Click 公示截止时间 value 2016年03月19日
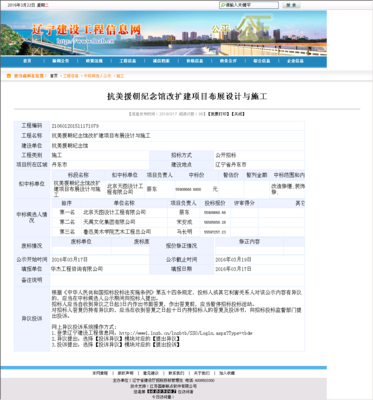Screen dimensions: 373x400 coord(233,259)
